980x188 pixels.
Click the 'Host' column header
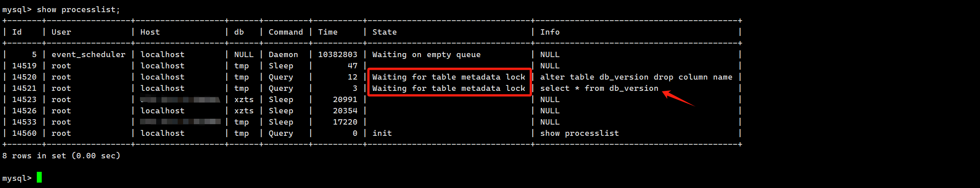point(150,32)
